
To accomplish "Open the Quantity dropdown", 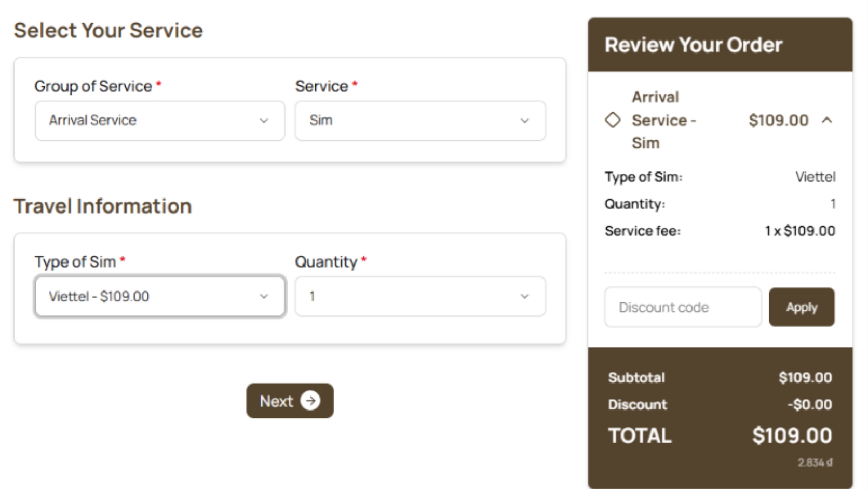I will click(x=420, y=296).
